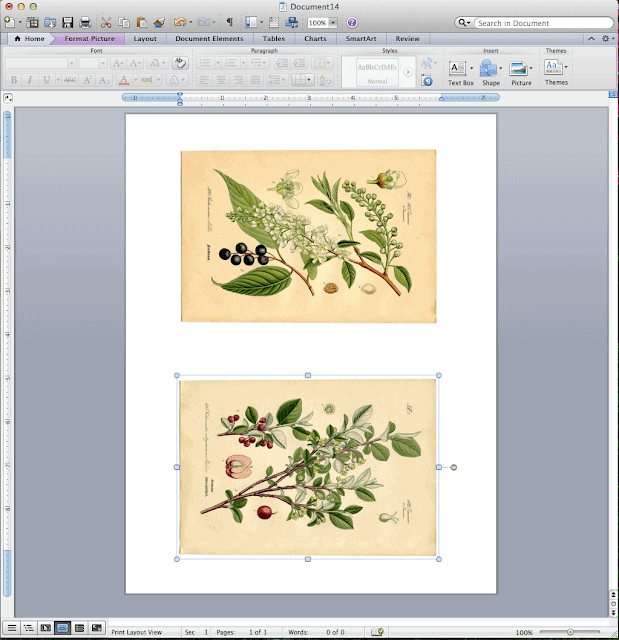Toggle Strikethrough formatting
The height and width of the screenshot is (640, 619).
[70, 80]
